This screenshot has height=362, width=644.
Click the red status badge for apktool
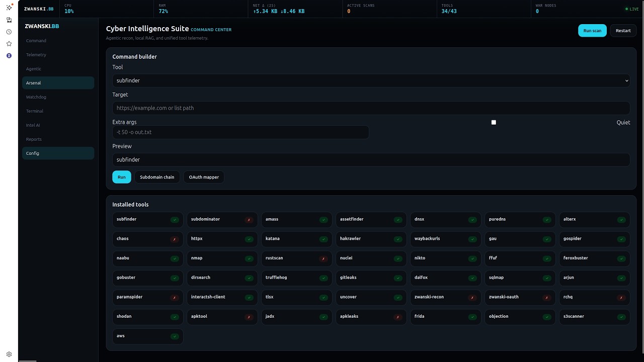249,317
